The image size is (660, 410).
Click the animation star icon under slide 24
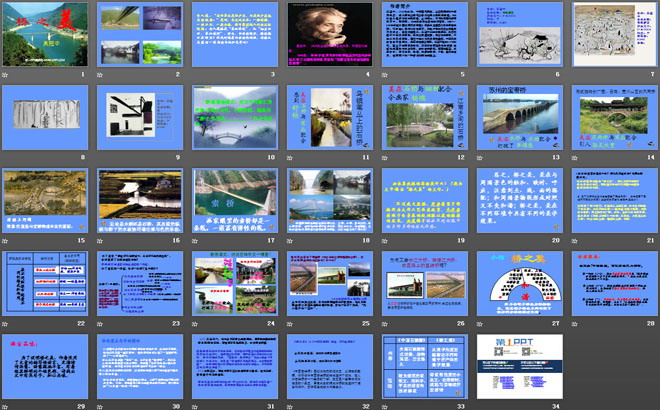(195, 324)
